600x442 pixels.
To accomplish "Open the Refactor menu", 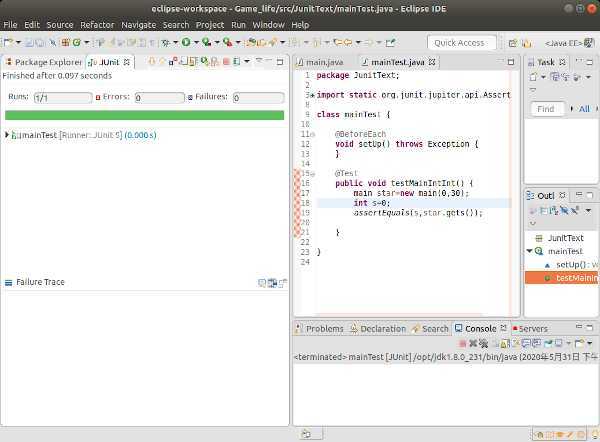I will click(x=97, y=24).
